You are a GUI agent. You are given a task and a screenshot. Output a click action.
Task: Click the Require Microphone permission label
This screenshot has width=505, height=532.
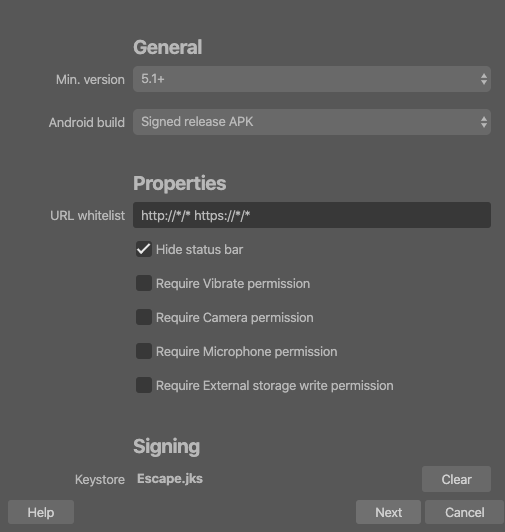(246, 352)
